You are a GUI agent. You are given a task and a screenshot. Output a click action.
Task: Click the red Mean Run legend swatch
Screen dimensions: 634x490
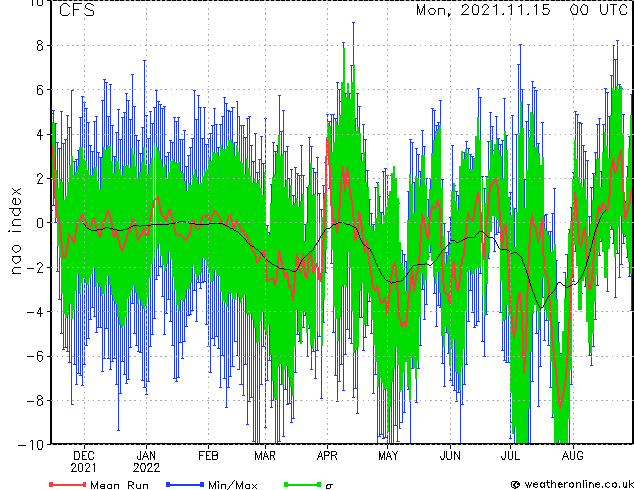(x=68, y=484)
